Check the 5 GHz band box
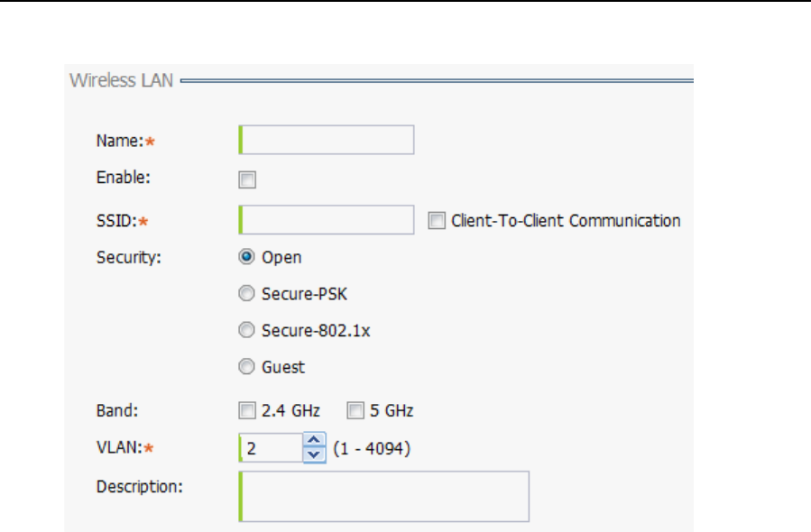Image resolution: width=811 pixels, height=532 pixels. [355, 411]
